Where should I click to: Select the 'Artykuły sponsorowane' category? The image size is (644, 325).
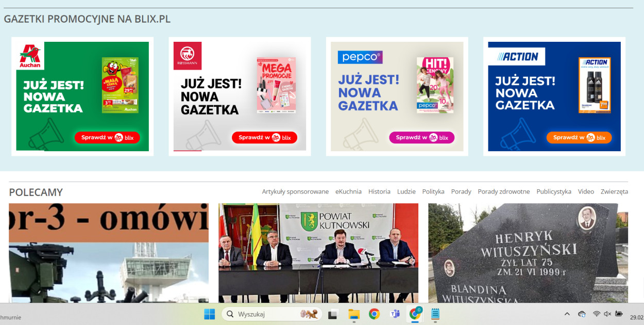point(295,191)
